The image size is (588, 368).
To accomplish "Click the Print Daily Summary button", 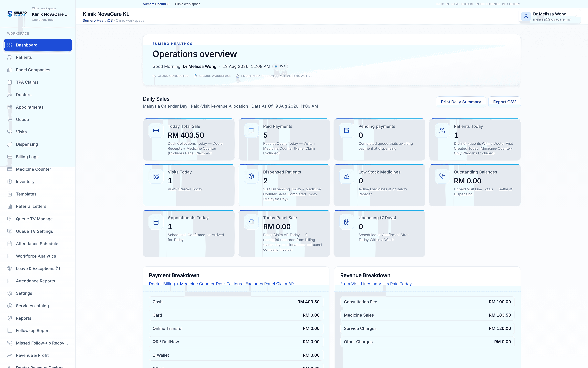I will 461,102.
